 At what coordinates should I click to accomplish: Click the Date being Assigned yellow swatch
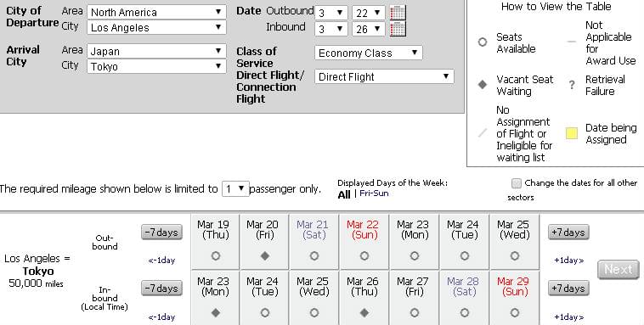(572, 133)
